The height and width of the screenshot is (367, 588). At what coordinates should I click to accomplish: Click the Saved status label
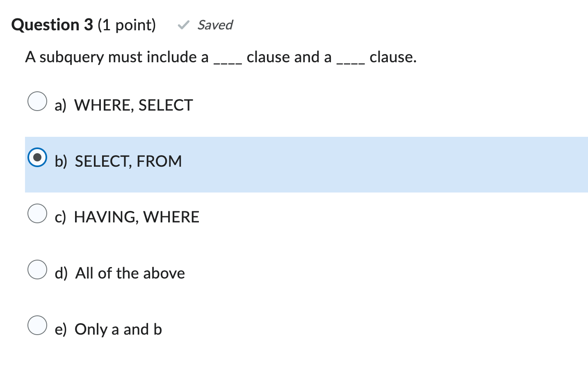click(x=215, y=25)
